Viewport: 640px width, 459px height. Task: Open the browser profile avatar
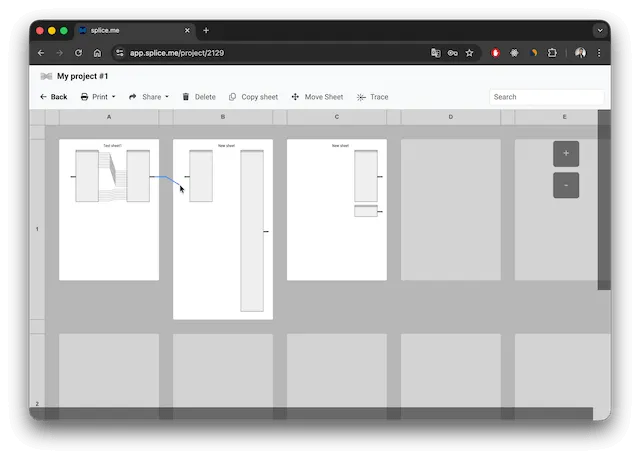(x=580, y=53)
